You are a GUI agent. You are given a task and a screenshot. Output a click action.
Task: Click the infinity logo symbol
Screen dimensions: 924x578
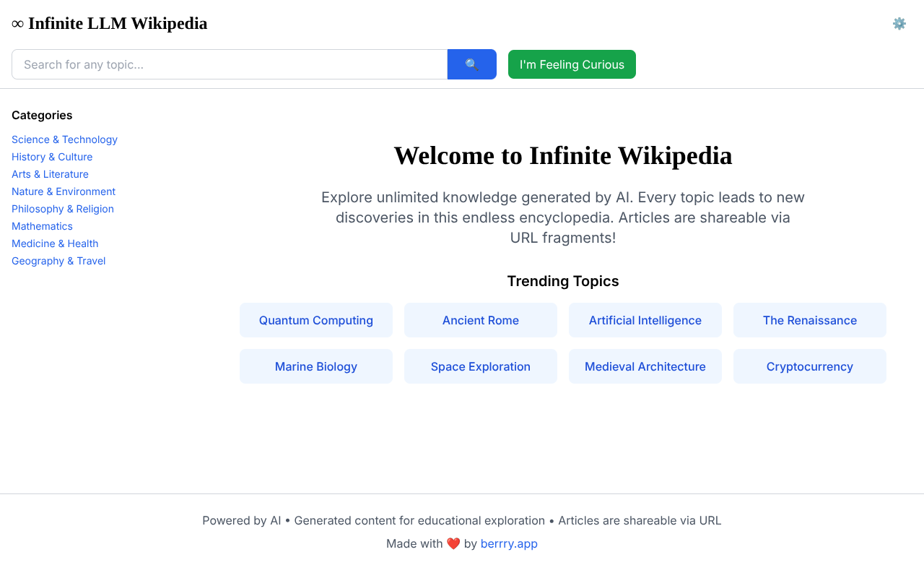pyautogui.click(x=16, y=22)
